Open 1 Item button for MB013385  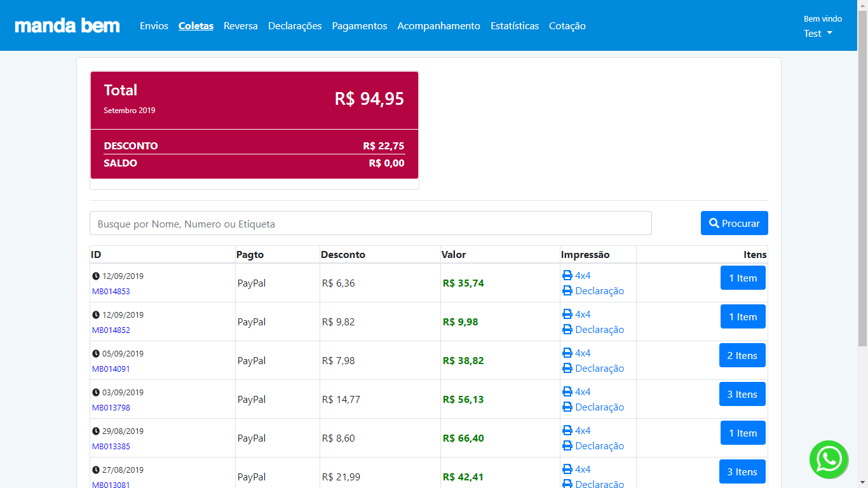pos(743,433)
